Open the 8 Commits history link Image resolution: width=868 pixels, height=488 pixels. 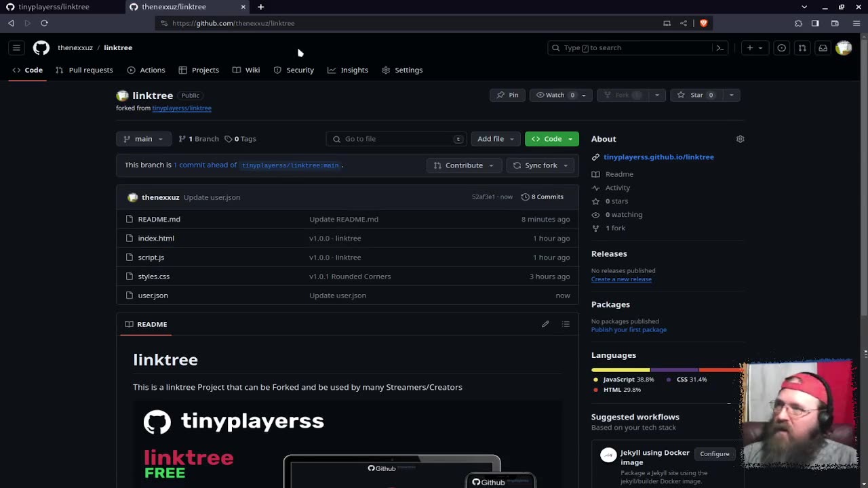coord(542,197)
